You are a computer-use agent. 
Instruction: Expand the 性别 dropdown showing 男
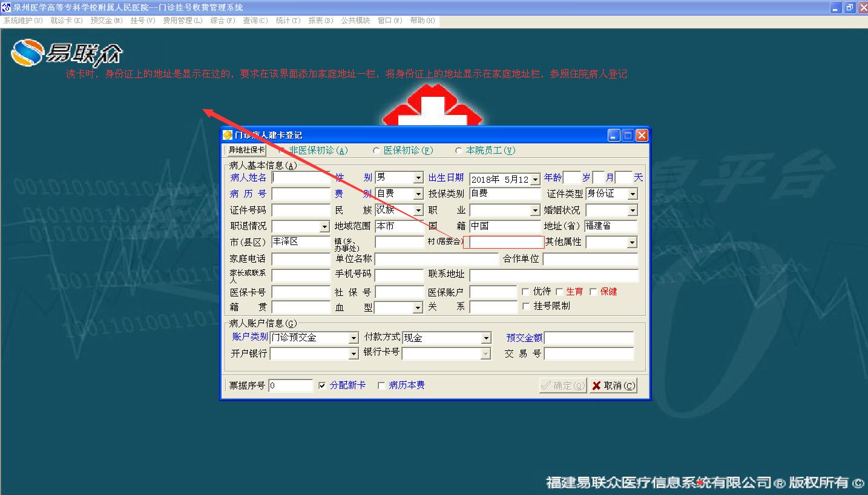click(418, 178)
